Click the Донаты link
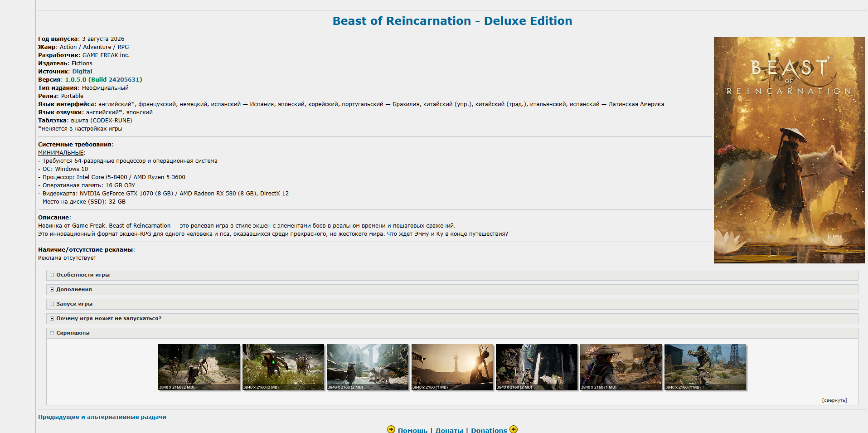The image size is (868, 433). (449, 430)
